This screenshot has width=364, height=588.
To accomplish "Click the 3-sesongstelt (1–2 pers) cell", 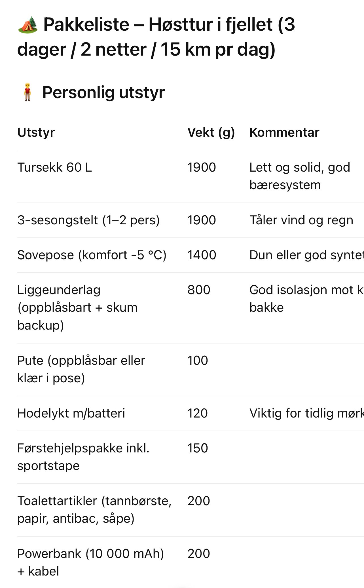I will [x=88, y=220].
